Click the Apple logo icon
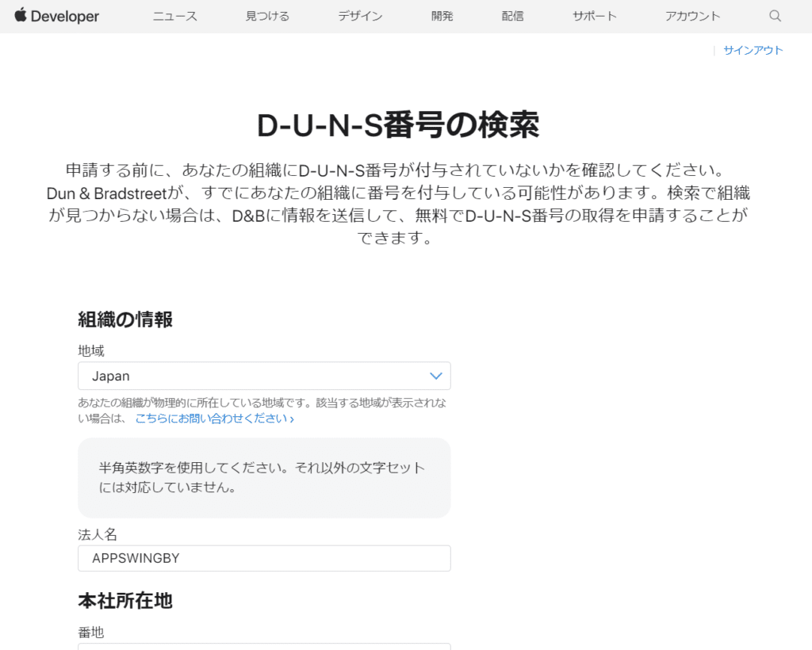This screenshot has width=812, height=650. click(x=20, y=16)
